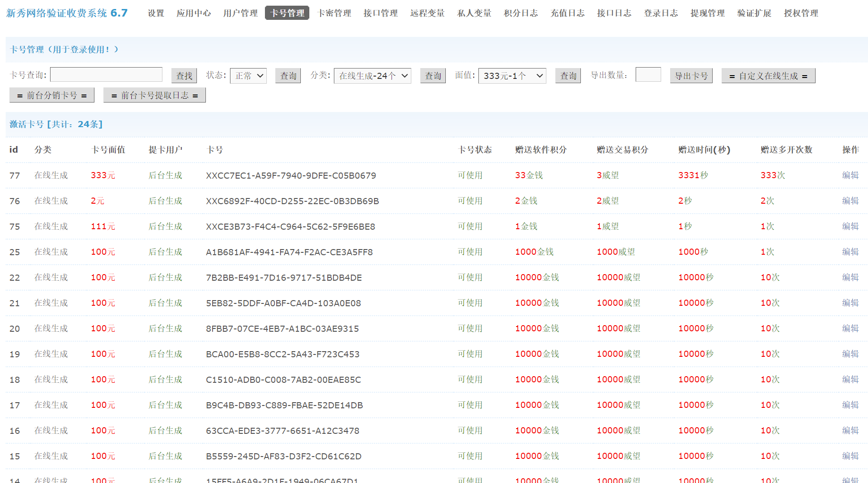This screenshot has height=483, width=868.
Task: View 充值日志
Action: [568, 13]
